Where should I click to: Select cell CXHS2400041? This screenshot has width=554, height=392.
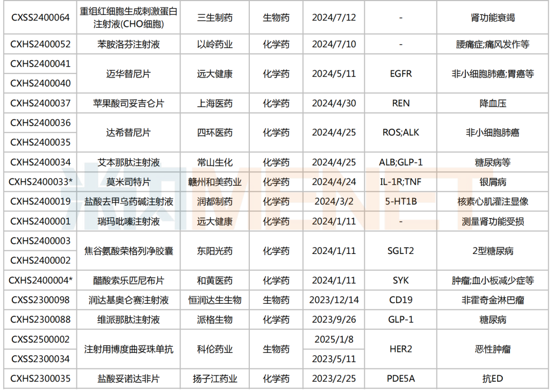(x=41, y=64)
